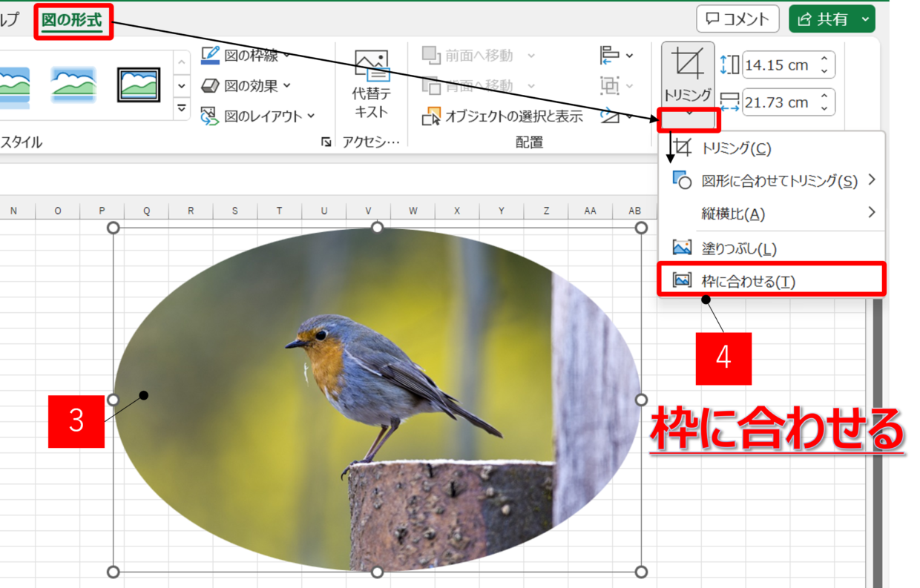Open the rotate objects dropdown icon

click(617, 116)
